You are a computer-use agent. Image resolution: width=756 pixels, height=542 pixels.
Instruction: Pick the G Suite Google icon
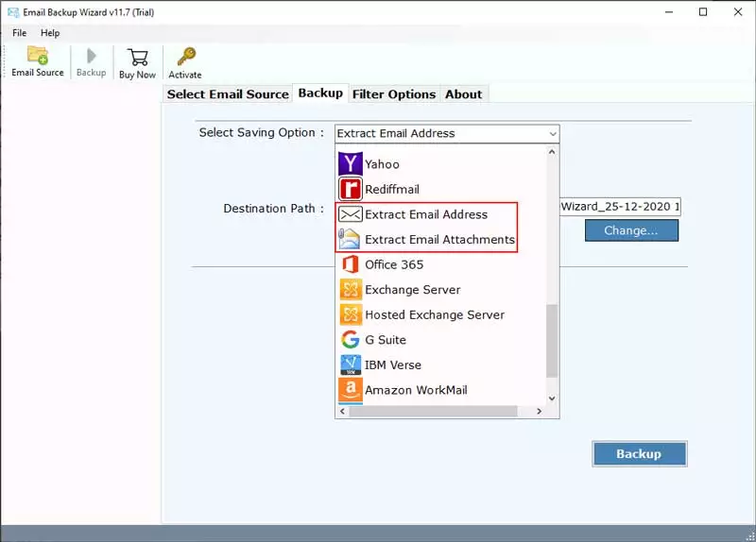350,339
